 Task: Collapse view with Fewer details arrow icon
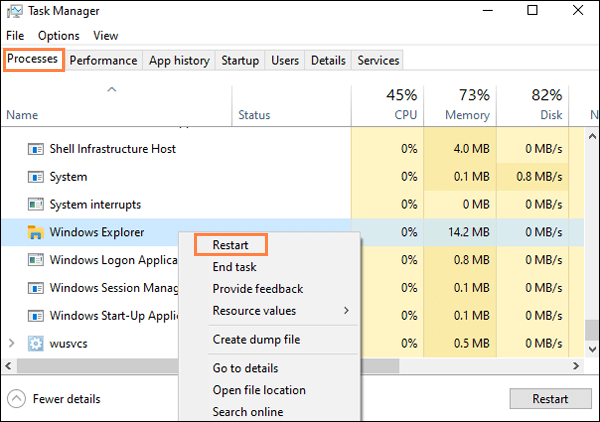tap(16, 399)
